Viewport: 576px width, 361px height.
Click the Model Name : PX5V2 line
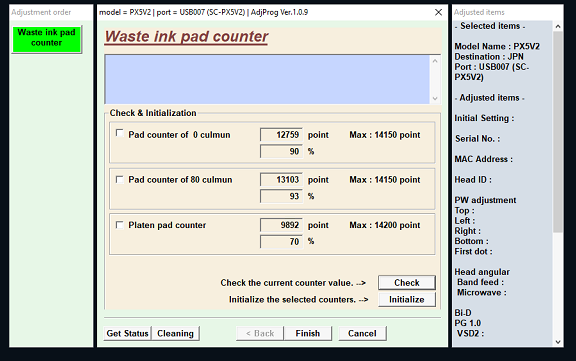(x=497, y=47)
